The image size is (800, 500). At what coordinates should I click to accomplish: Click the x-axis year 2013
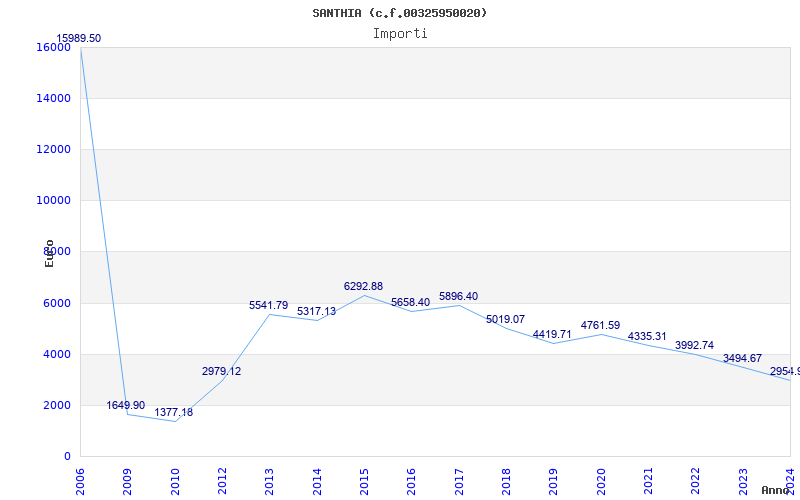tap(269, 482)
